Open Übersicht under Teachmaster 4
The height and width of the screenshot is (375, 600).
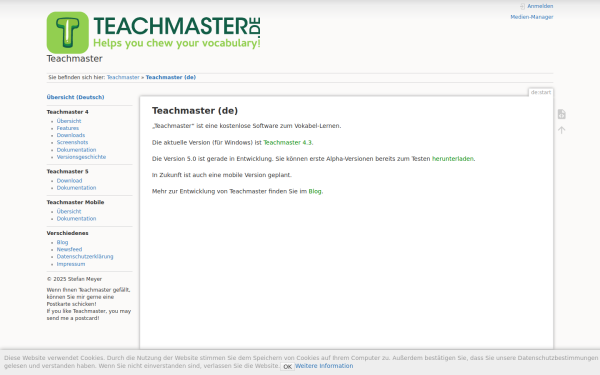(69, 121)
